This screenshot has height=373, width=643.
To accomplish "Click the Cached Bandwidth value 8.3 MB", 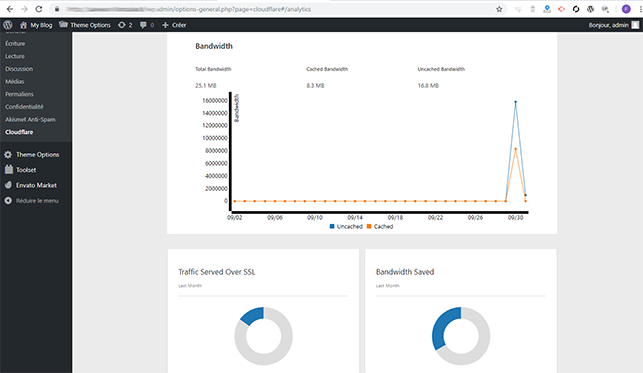I will 315,86.
